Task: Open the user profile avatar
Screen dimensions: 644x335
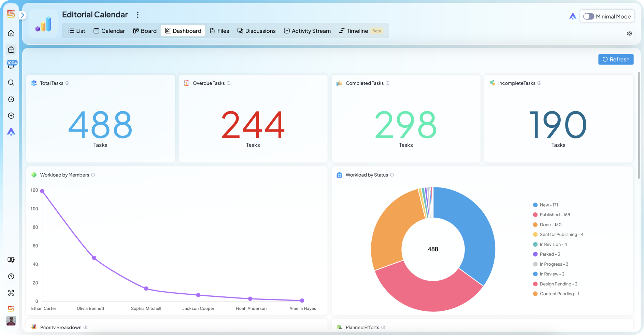Action: point(11,321)
